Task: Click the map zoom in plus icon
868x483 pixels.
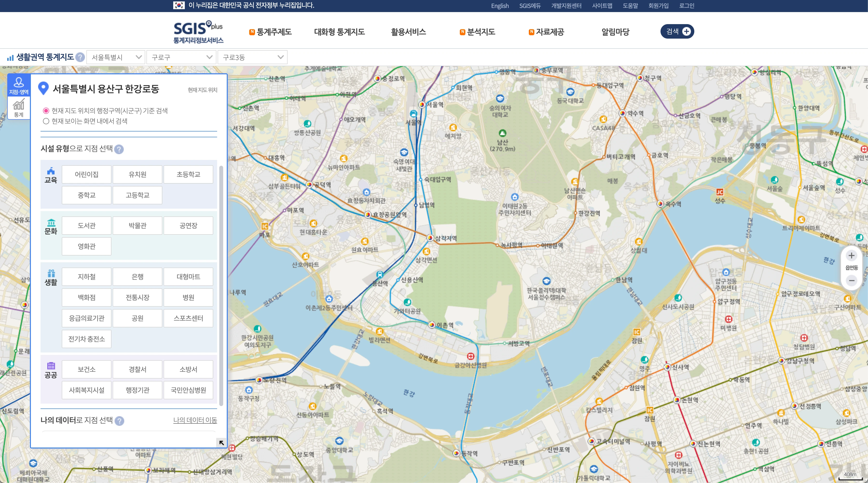Action: (851, 255)
